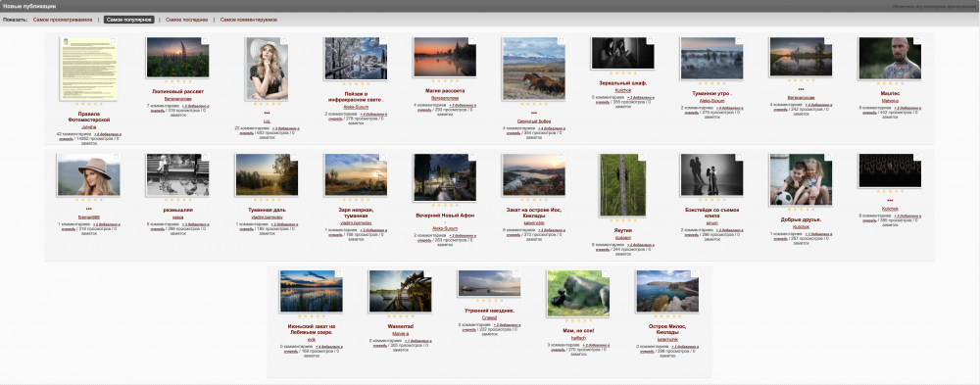This screenshot has height=385, width=980.
Task: Select the checkbox on Mauriec portrait
Action: point(917,41)
